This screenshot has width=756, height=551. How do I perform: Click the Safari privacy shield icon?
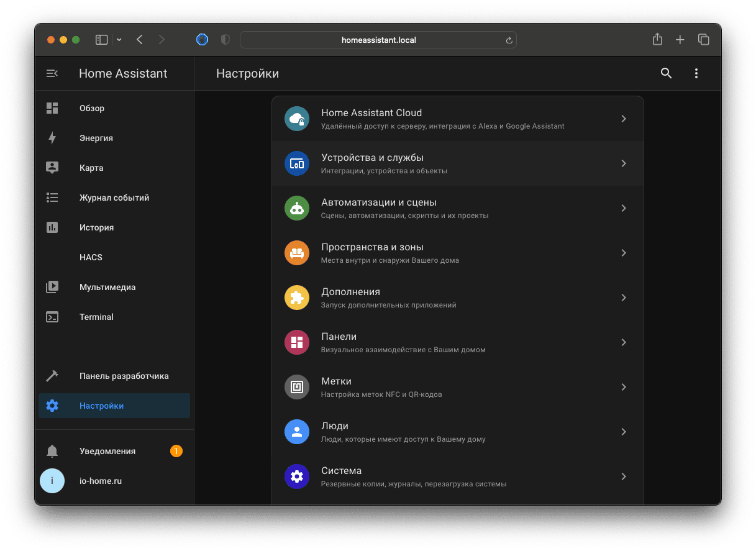tap(225, 40)
